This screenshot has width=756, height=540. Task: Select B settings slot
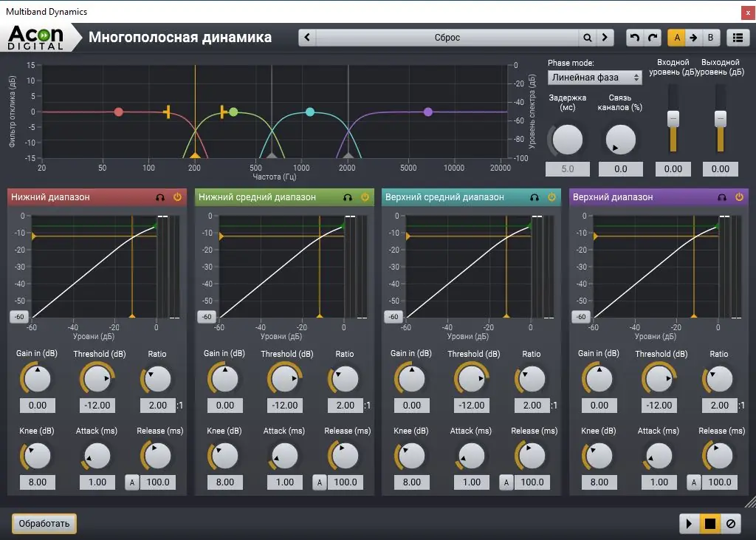pyautogui.click(x=710, y=38)
